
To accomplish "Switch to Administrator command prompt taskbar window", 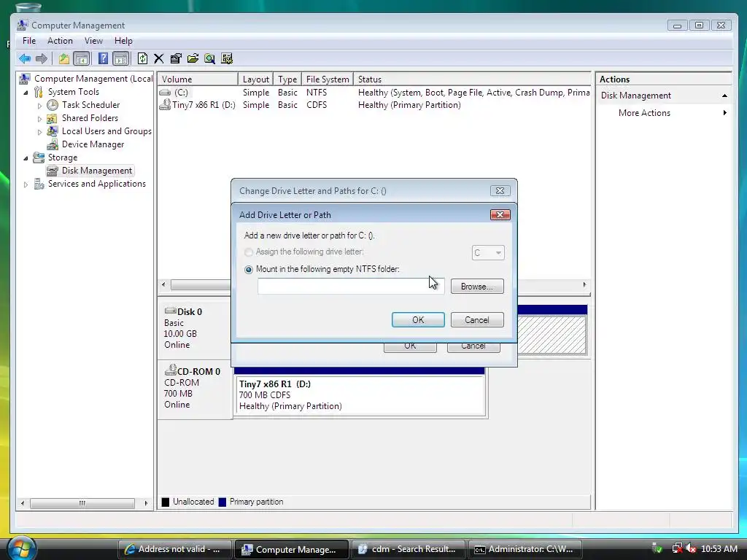I will pyautogui.click(x=527, y=549).
